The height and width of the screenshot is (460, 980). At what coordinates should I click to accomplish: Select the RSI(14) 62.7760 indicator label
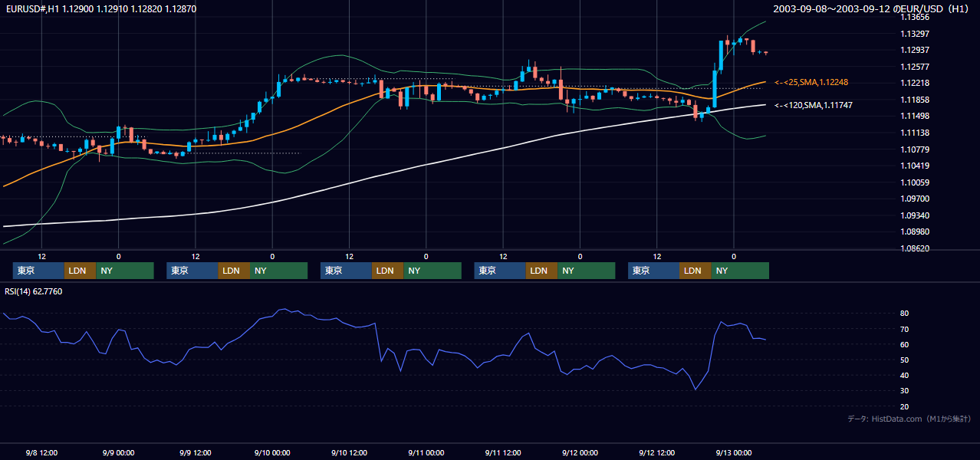tap(34, 291)
